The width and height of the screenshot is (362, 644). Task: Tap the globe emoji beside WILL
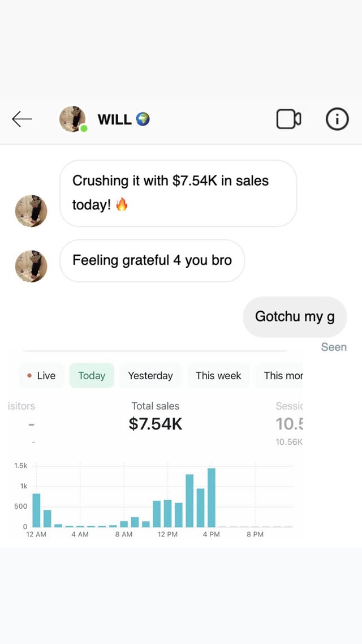(x=143, y=119)
